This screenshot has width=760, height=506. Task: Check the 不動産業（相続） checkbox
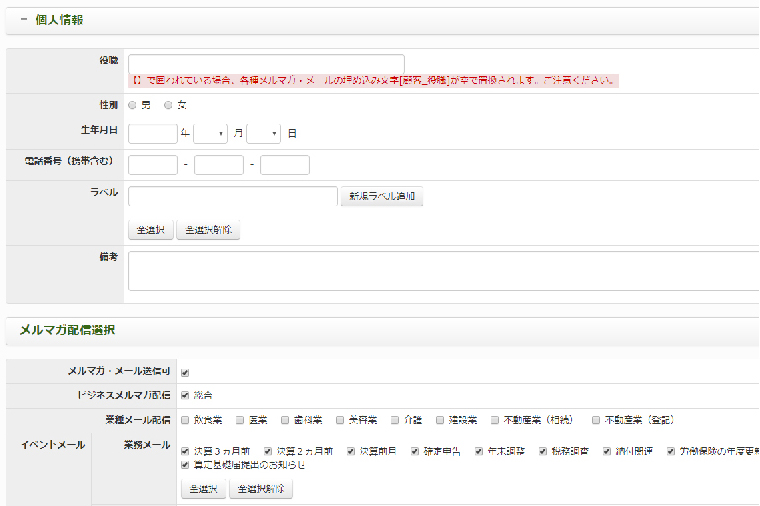pos(495,420)
